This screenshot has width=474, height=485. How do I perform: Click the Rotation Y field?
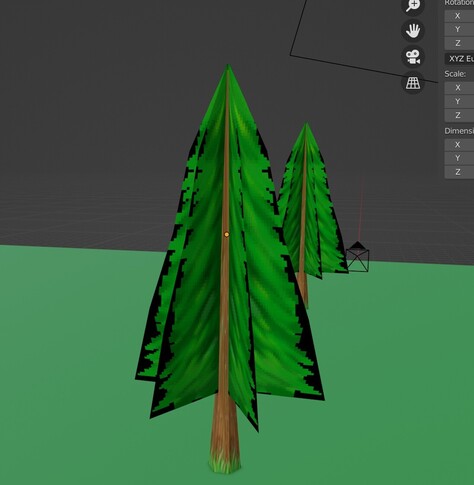point(459,29)
